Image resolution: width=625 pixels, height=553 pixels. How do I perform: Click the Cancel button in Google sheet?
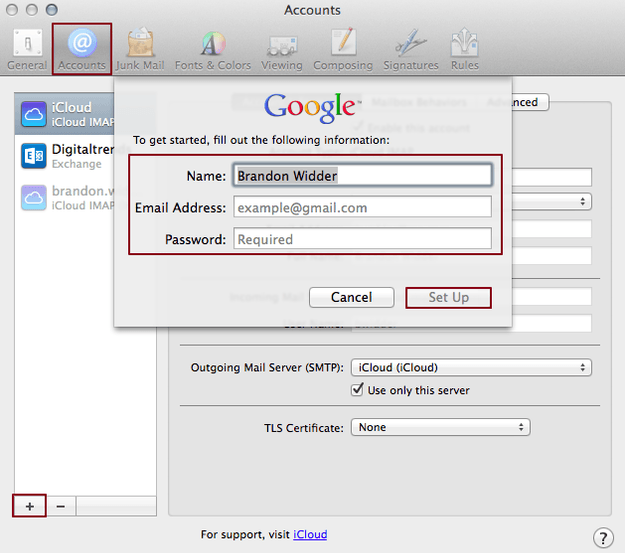click(352, 297)
